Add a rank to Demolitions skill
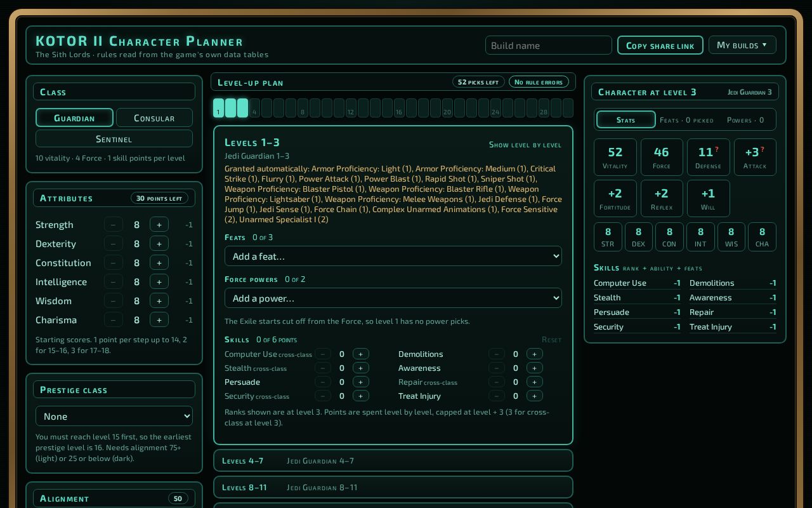Viewport: 812px width, 508px height. [534, 354]
